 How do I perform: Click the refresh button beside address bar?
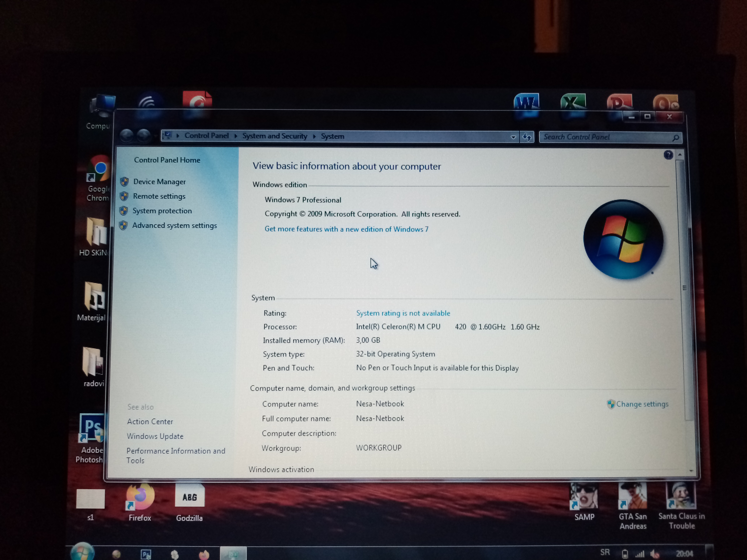(527, 137)
